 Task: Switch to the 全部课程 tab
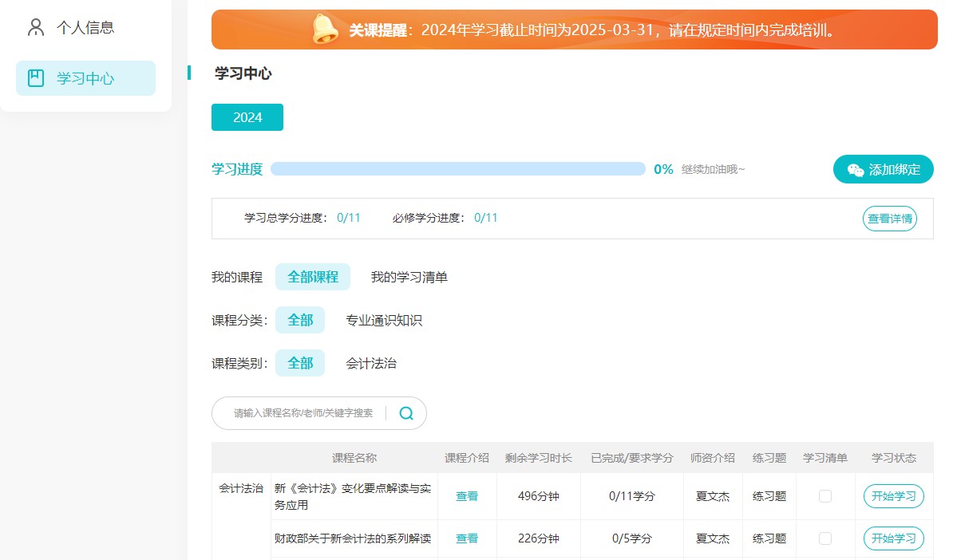click(312, 277)
